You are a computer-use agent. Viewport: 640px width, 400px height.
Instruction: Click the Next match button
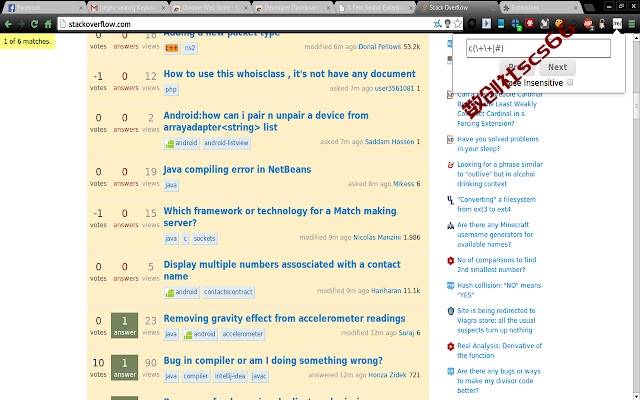[x=557, y=67]
